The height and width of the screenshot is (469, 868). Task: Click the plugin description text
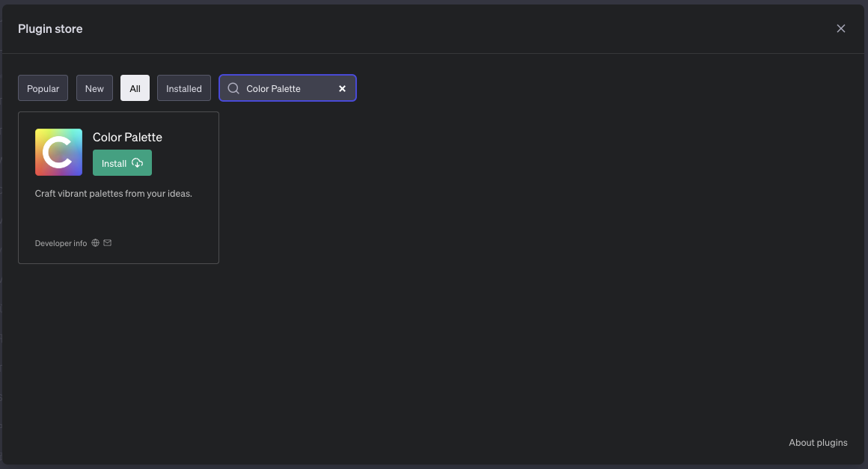tap(114, 194)
